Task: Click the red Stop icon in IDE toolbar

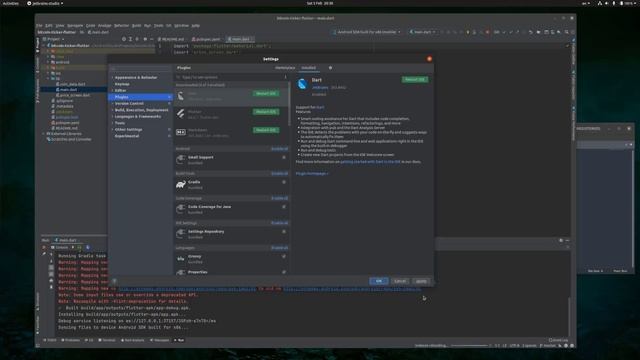Action: click(487, 32)
